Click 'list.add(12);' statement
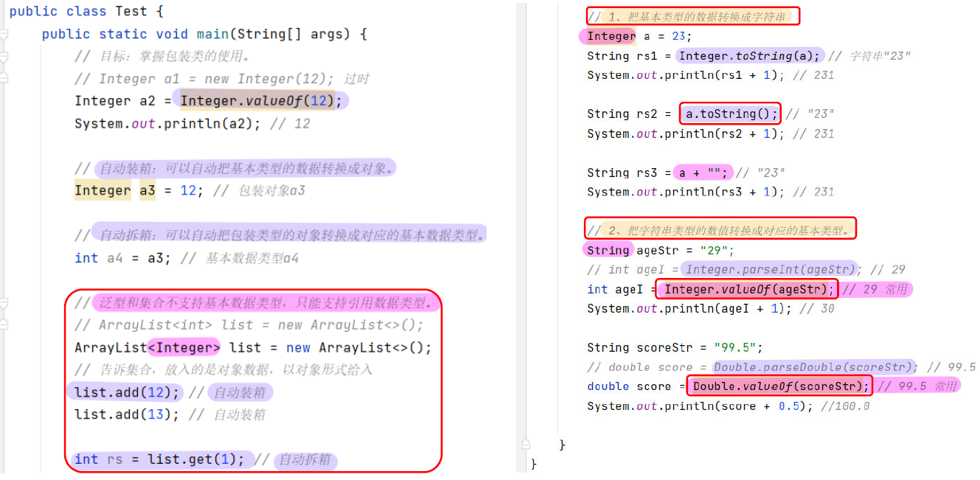 127,392
